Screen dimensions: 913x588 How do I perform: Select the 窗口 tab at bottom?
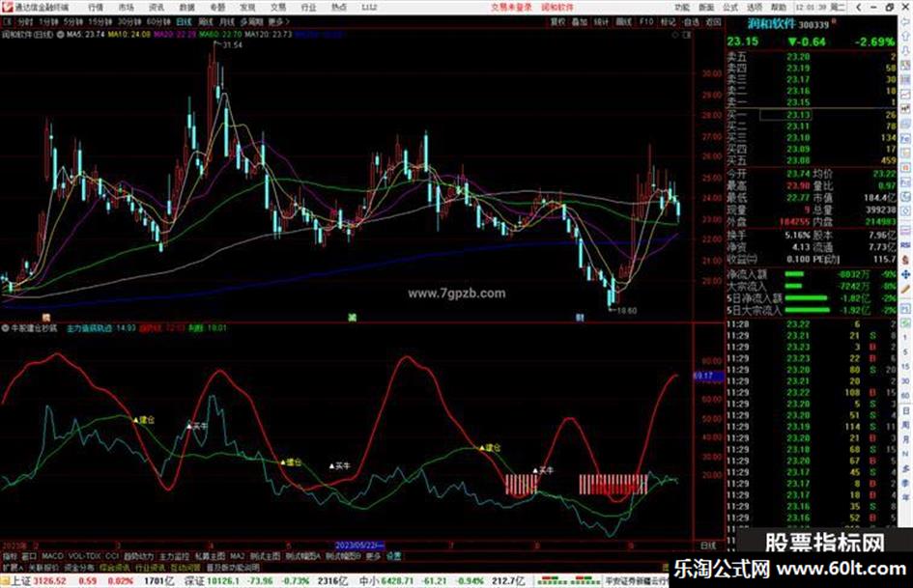29,556
